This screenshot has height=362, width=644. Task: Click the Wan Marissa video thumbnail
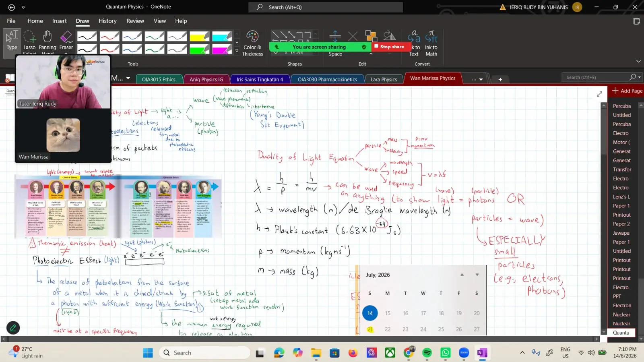pyautogui.click(x=63, y=136)
